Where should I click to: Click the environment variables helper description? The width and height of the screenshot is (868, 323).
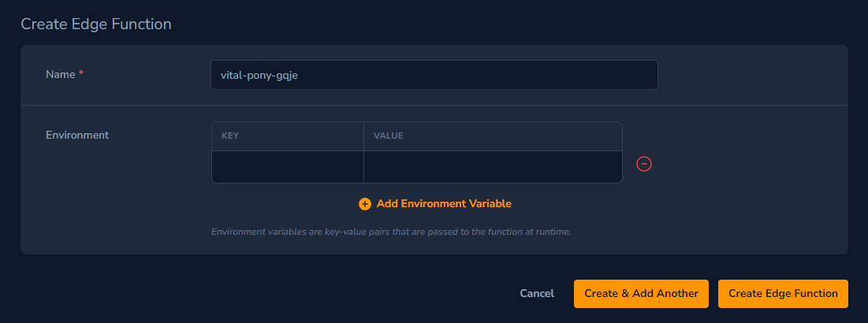point(390,232)
